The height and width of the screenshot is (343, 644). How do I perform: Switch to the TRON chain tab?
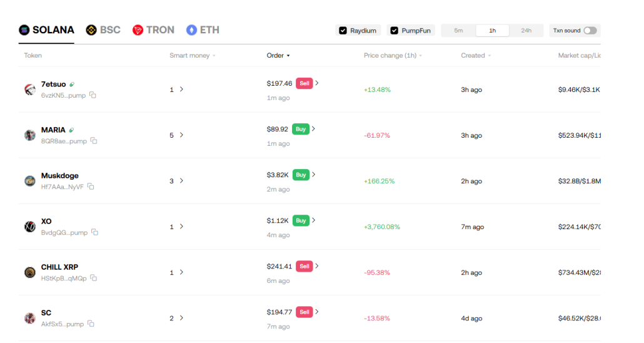click(153, 30)
